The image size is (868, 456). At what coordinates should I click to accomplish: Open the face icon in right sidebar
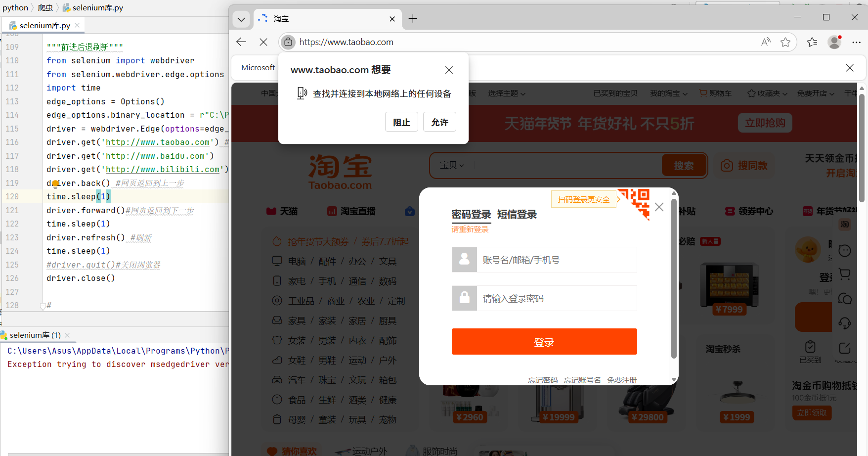coord(845,251)
